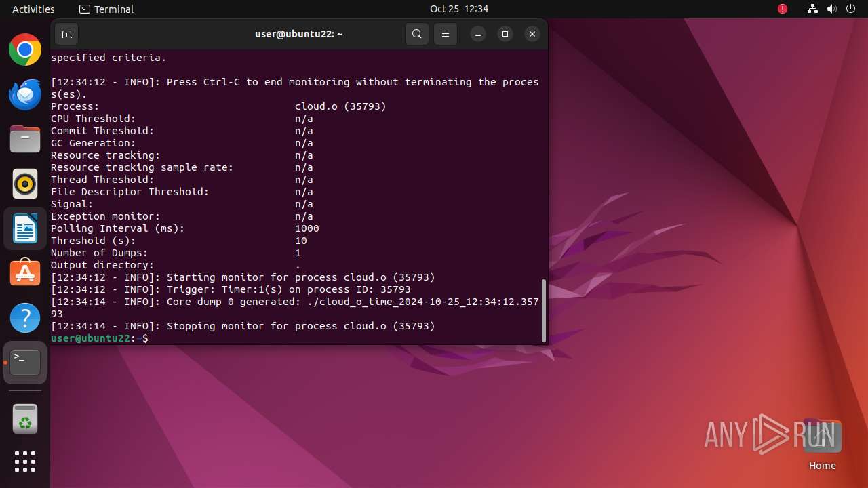Screen dimensions: 868x488
Task: Minimize the terminal window
Action: (x=478, y=34)
